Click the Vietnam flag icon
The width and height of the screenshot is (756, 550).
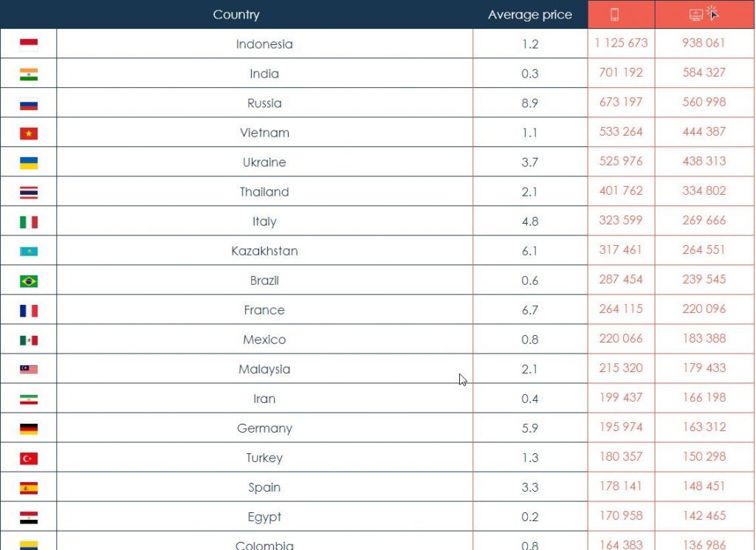(29, 133)
